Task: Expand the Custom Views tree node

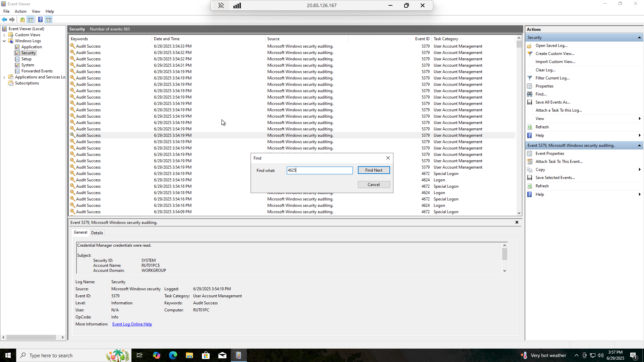Action: pos(4,35)
